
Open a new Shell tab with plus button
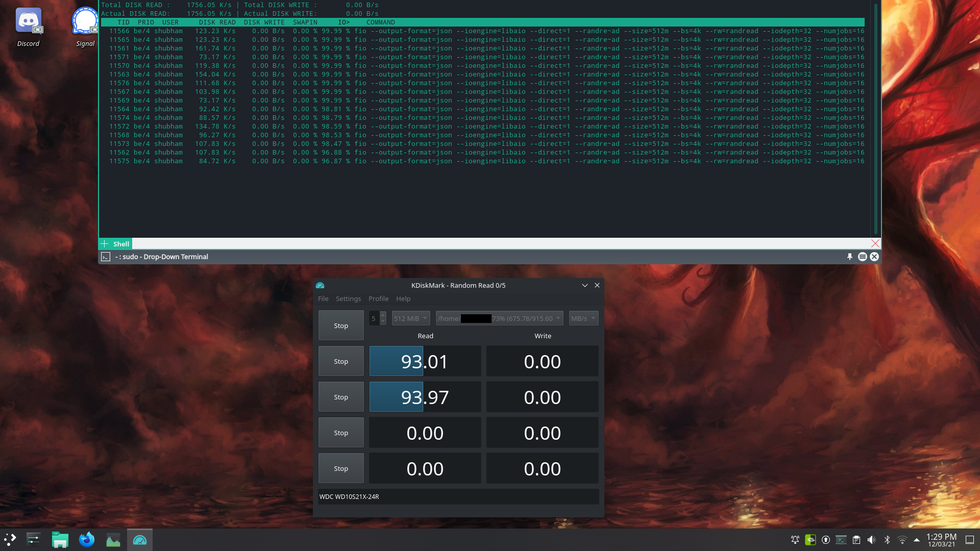pos(105,244)
